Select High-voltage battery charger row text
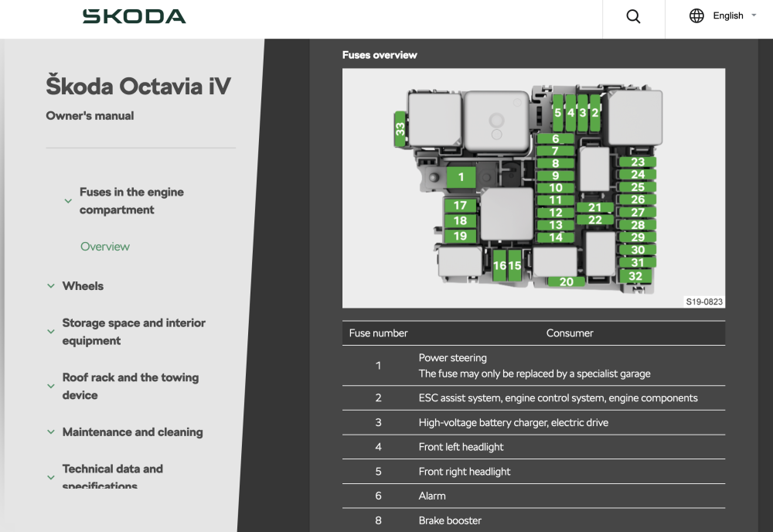 [x=513, y=422]
